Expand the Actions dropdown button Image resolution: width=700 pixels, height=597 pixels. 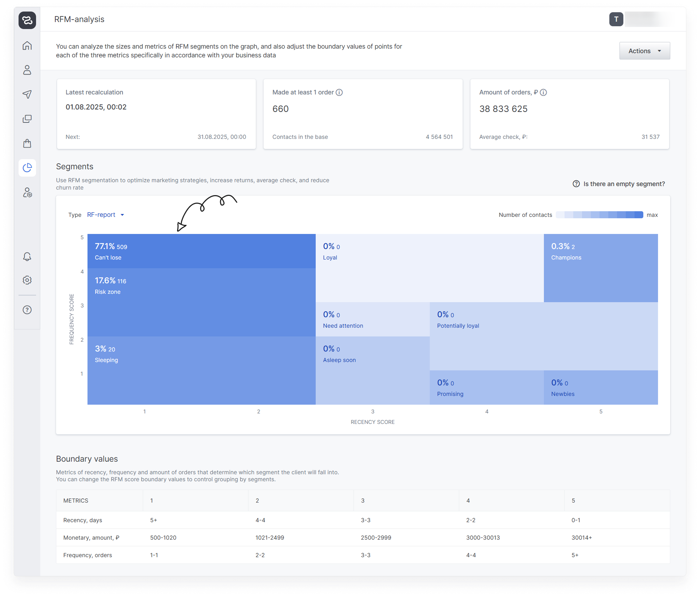(x=644, y=51)
